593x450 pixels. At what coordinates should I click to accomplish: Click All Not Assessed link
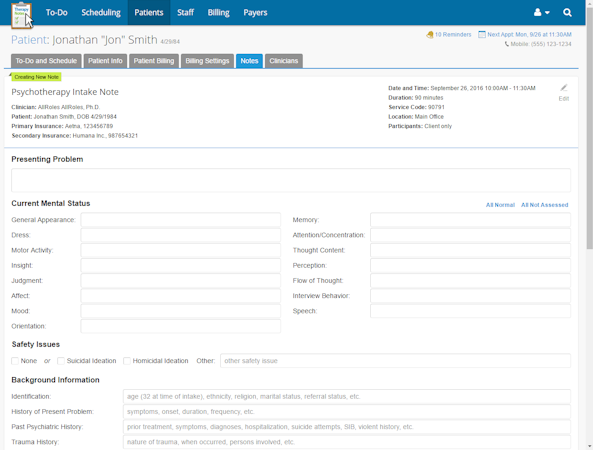tap(544, 205)
